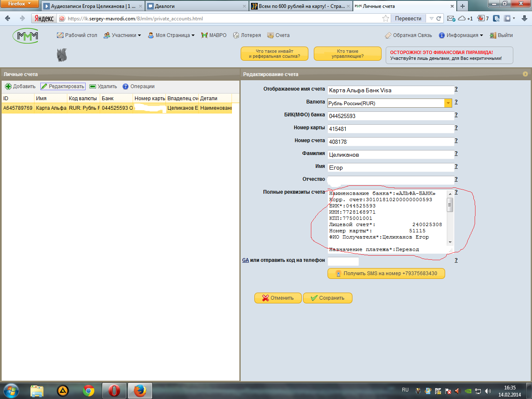Click the green plus Добавить icon
532x399 pixels.
8,86
